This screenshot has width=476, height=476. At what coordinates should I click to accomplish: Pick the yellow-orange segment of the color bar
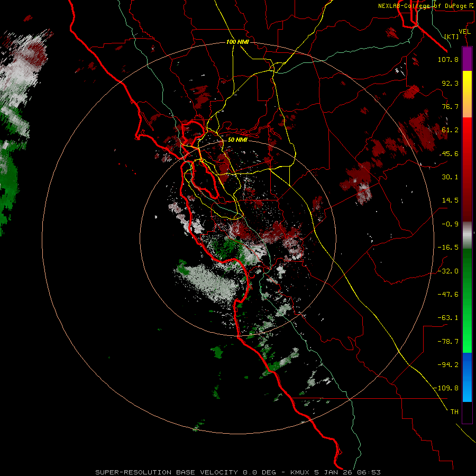tap(467, 94)
